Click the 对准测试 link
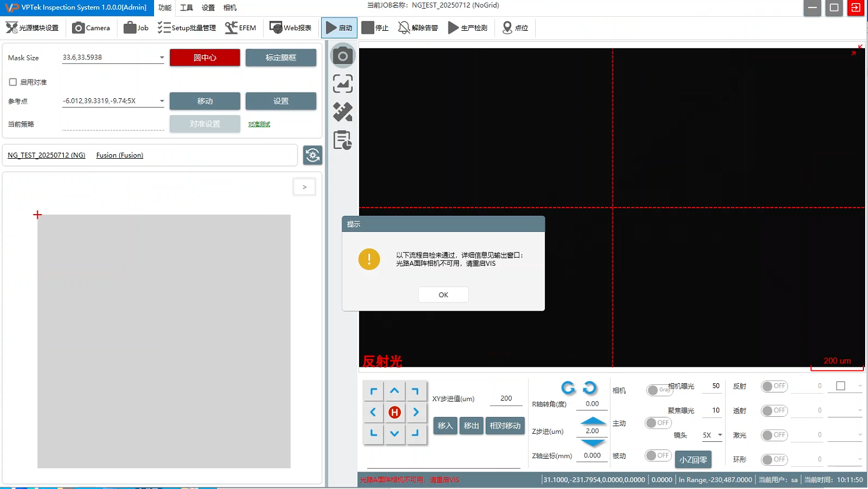 pyautogui.click(x=259, y=124)
